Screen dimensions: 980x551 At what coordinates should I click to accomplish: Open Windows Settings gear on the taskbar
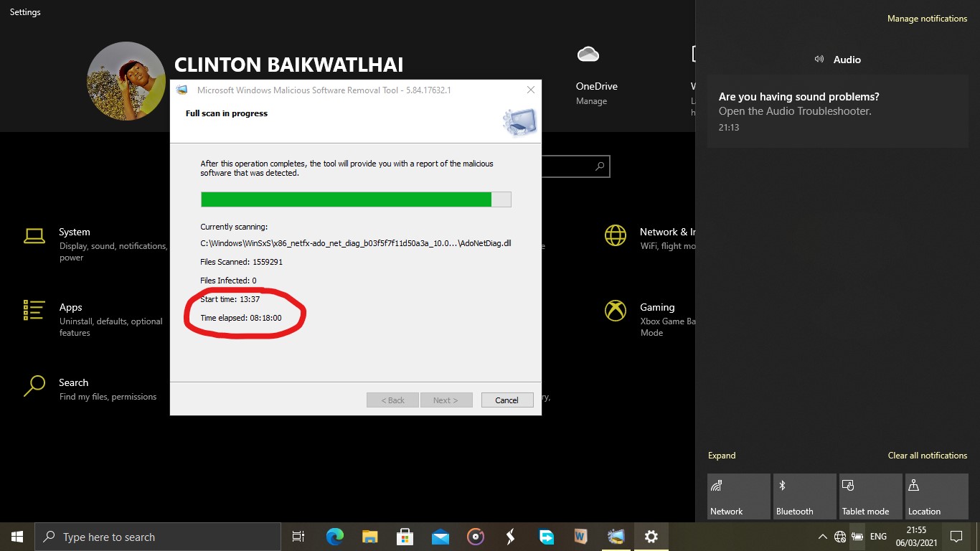coord(651,536)
